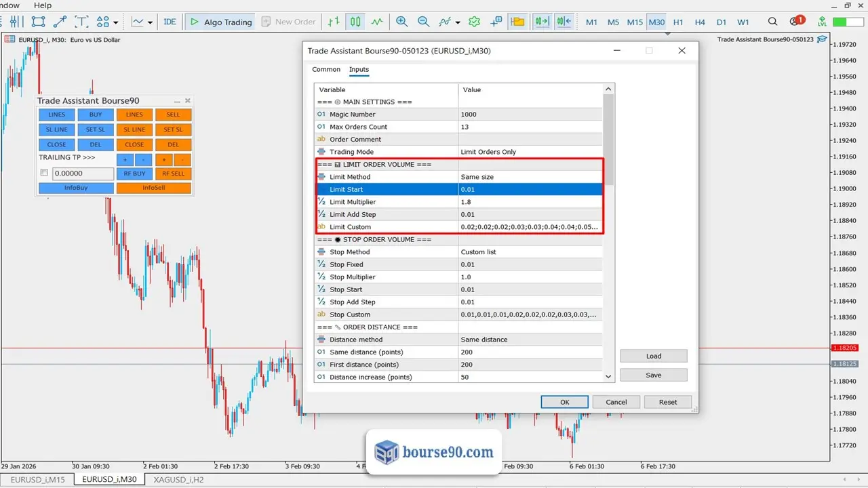Switch to XAGUSD_i,H2 chart tab
Screen dimensions: 868x488
[x=178, y=479]
